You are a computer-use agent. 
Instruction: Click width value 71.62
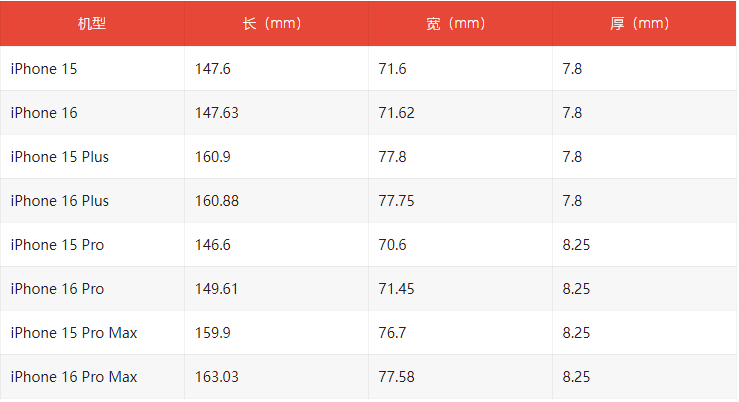tap(397, 113)
